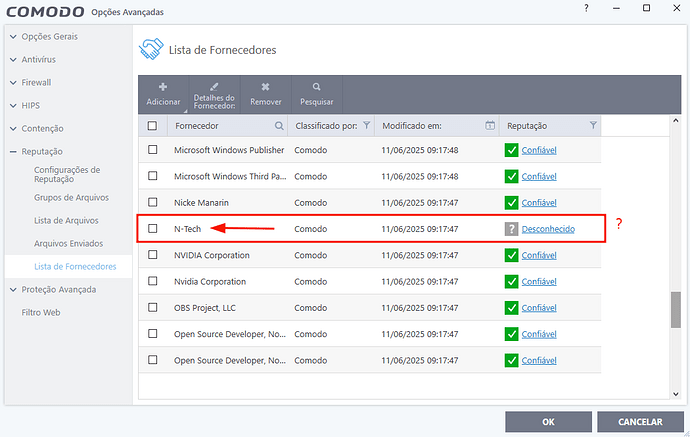Select the Nicke Manarin vendor name

201,203
